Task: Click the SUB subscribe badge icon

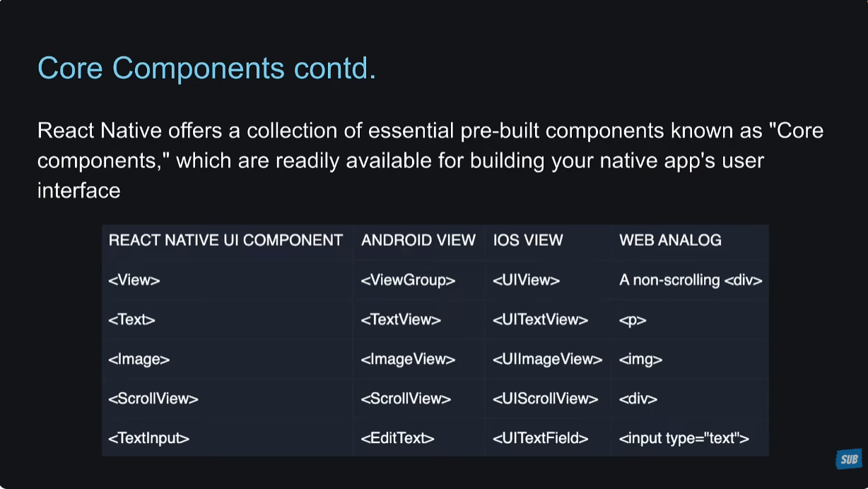Action: click(x=848, y=459)
